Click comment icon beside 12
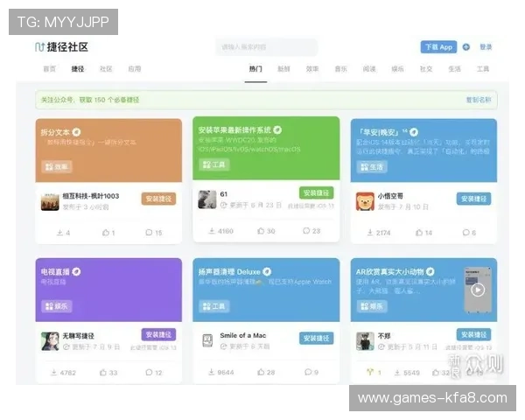Screen dimensions: 525x420 tap(149, 373)
